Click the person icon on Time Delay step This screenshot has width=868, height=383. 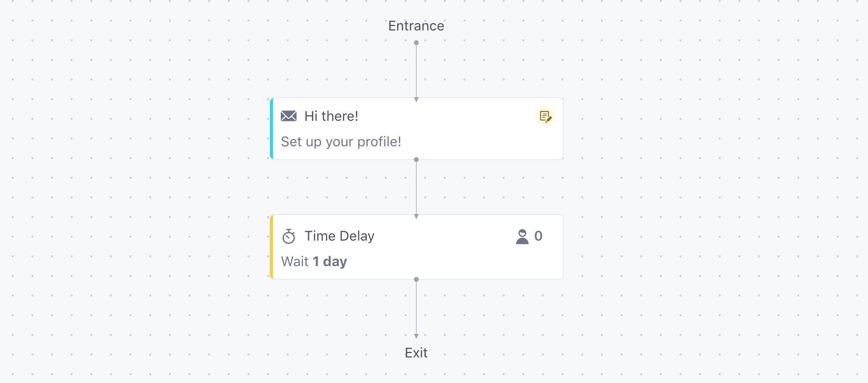click(x=522, y=237)
